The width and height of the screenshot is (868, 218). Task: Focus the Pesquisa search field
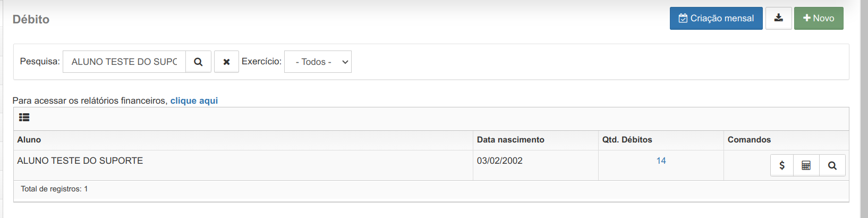click(x=124, y=62)
